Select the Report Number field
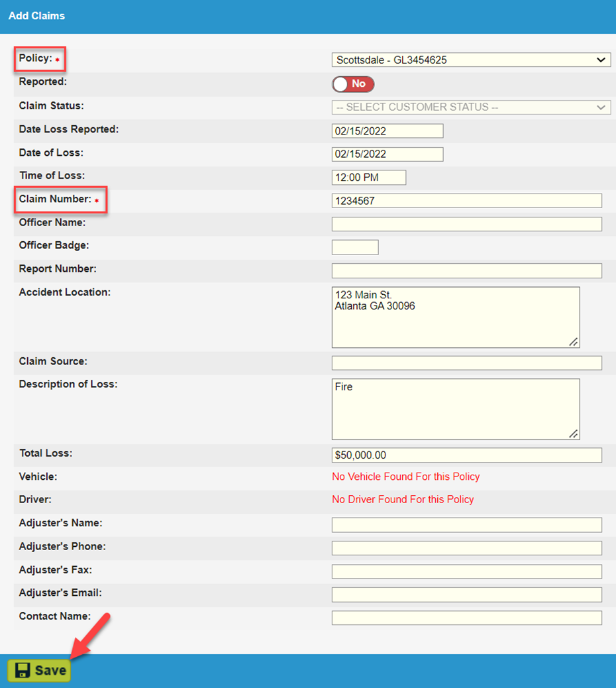The height and width of the screenshot is (688, 616). (x=466, y=270)
